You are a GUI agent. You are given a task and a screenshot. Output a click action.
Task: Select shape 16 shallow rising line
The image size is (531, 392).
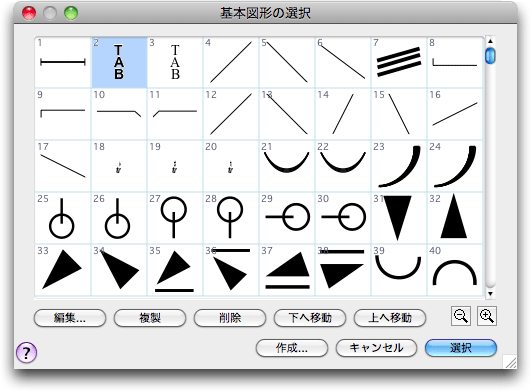tap(455, 114)
